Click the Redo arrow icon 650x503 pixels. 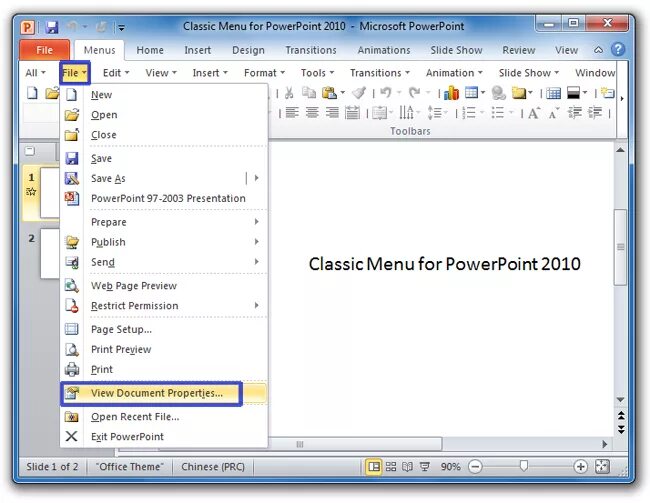point(414,93)
